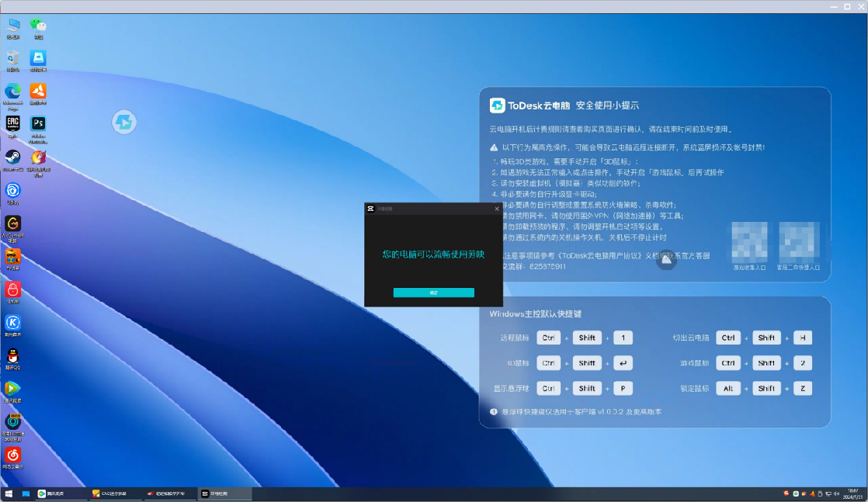Viewport: 868px width, 502px height.
Task: Click the info icon beside the floating ball note
Action: click(x=493, y=412)
